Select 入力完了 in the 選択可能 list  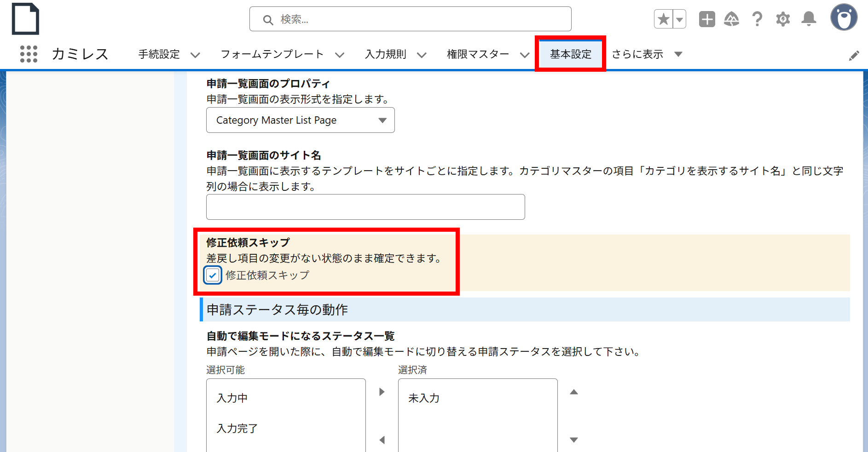pyautogui.click(x=286, y=429)
